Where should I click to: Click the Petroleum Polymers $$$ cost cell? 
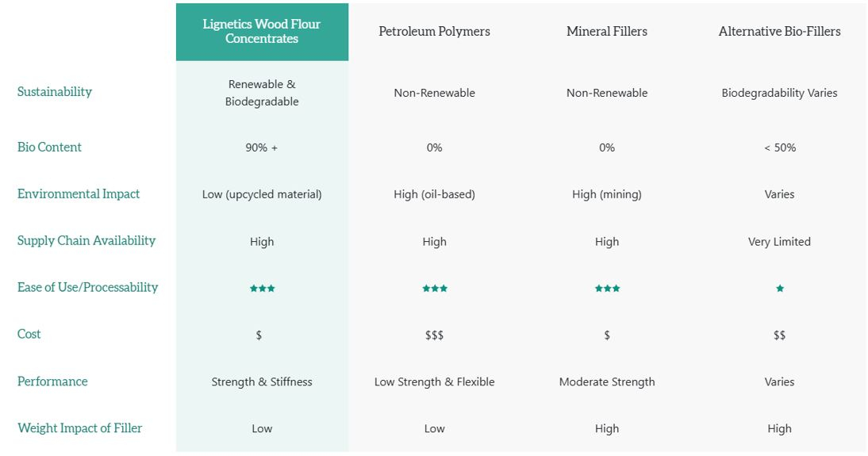coord(434,335)
